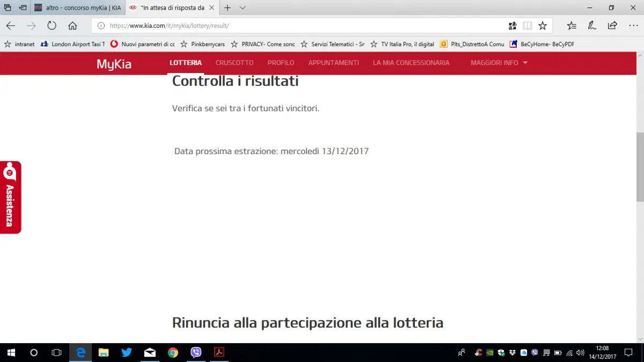Click 'Rinuncia alla partecipazione alla lotteria' heading

click(308, 323)
